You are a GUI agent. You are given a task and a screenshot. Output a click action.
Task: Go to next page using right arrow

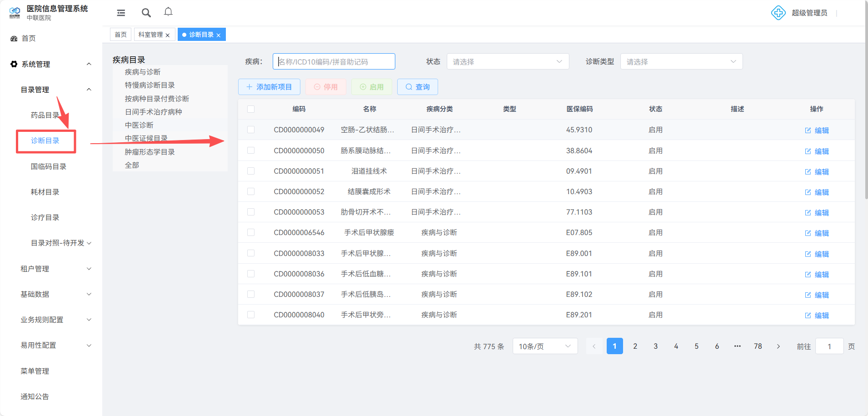pos(778,346)
